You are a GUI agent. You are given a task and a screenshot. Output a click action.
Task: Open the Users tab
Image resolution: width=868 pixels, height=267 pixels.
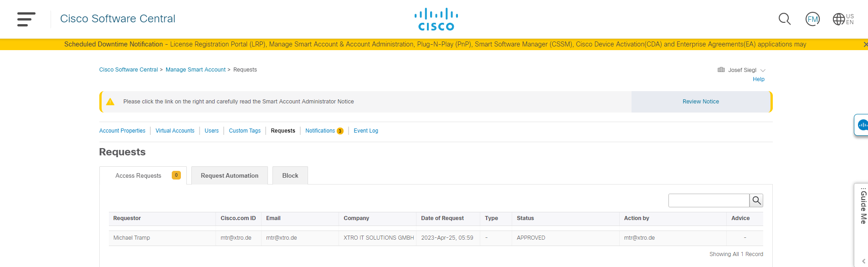(211, 131)
